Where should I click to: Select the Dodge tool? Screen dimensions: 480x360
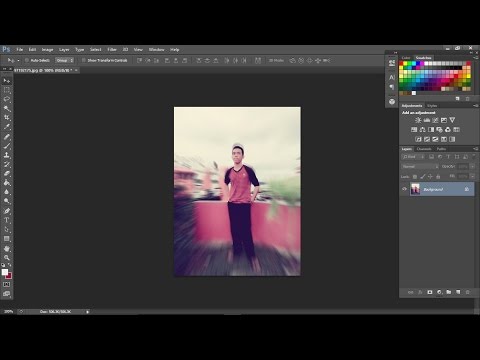tap(7, 201)
